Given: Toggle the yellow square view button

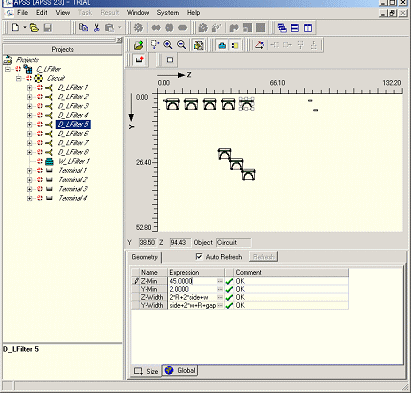Looking at the screenshot, I should (235, 45).
